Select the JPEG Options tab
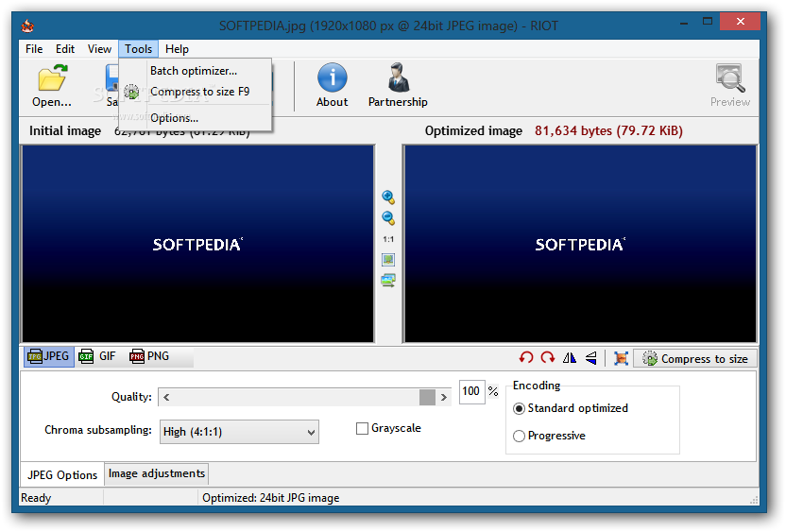This screenshot has width=786, height=532. 62,475
